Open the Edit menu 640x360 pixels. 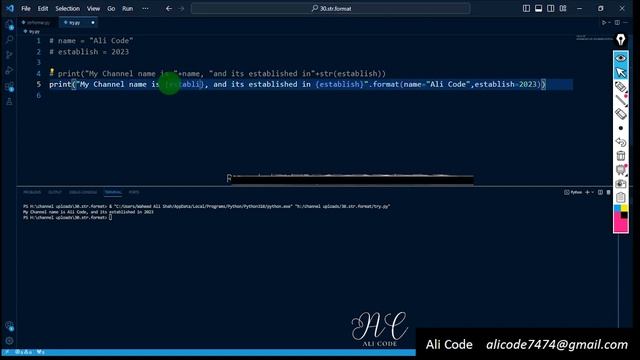[43, 8]
